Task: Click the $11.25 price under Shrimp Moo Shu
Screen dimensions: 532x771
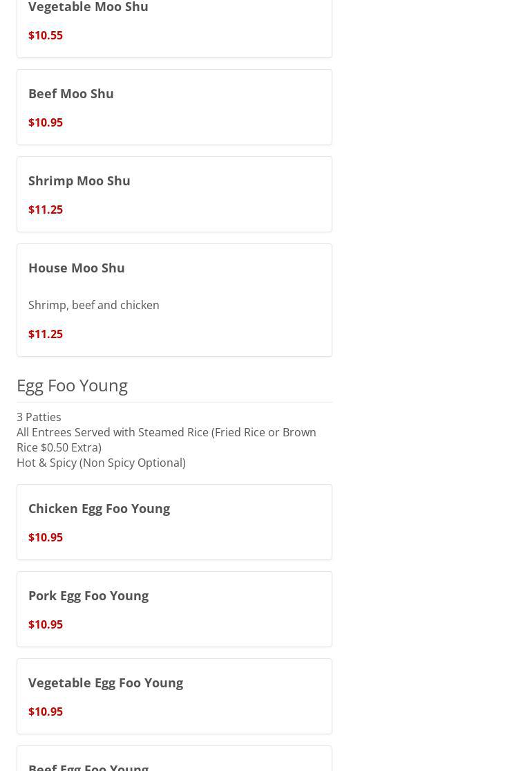Action: point(46,210)
